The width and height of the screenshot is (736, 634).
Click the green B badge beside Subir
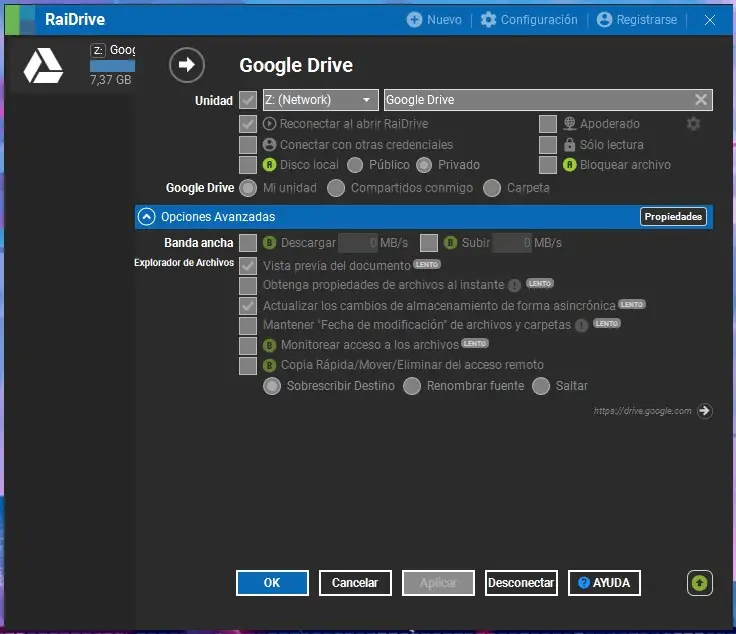pos(450,243)
